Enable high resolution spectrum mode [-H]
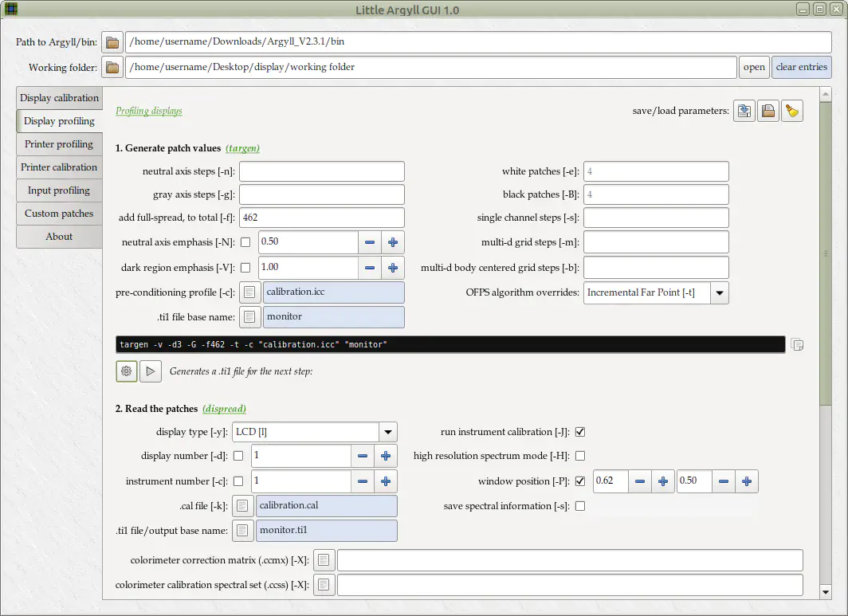The width and height of the screenshot is (848, 616). 580,456
